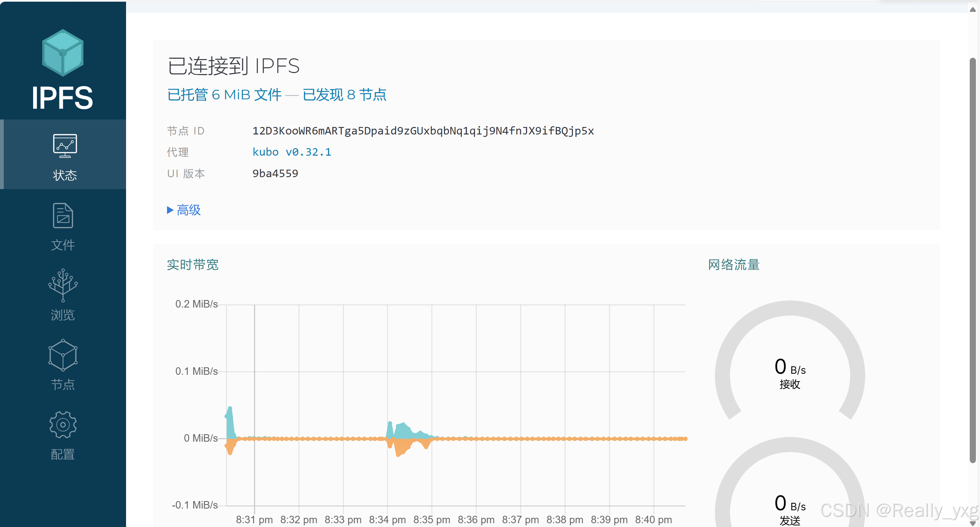Open the 文件 document icon
This screenshot has height=527, width=980.
click(63, 215)
